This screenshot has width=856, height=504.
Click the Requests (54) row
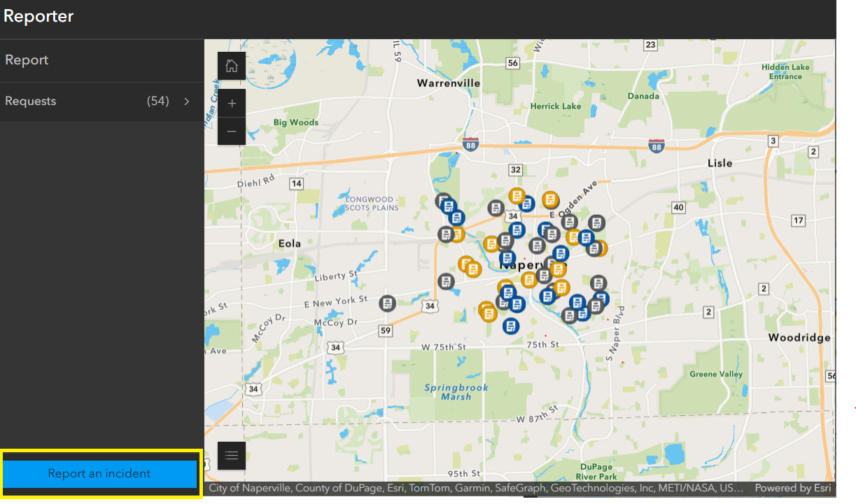click(x=101, y=101)
